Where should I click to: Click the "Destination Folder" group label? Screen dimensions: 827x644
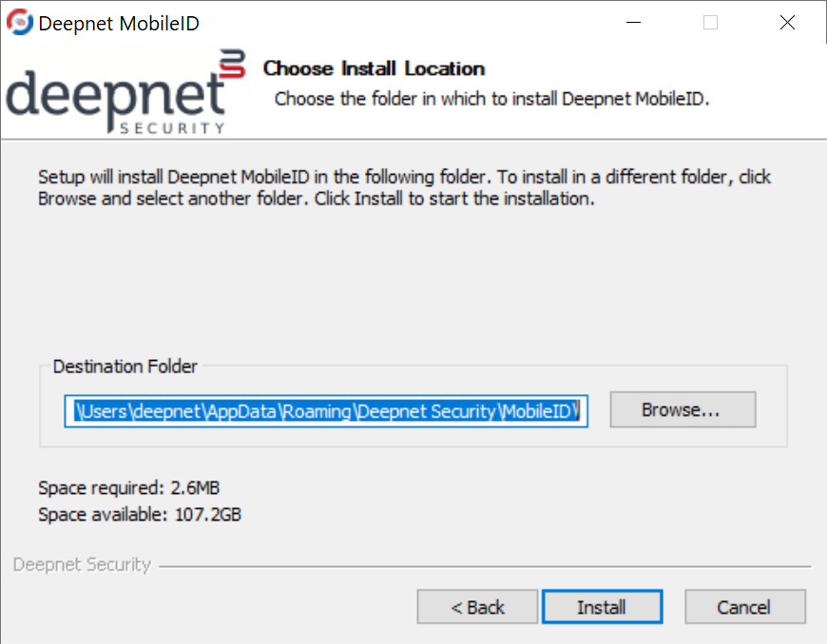(x=125, y=367)
